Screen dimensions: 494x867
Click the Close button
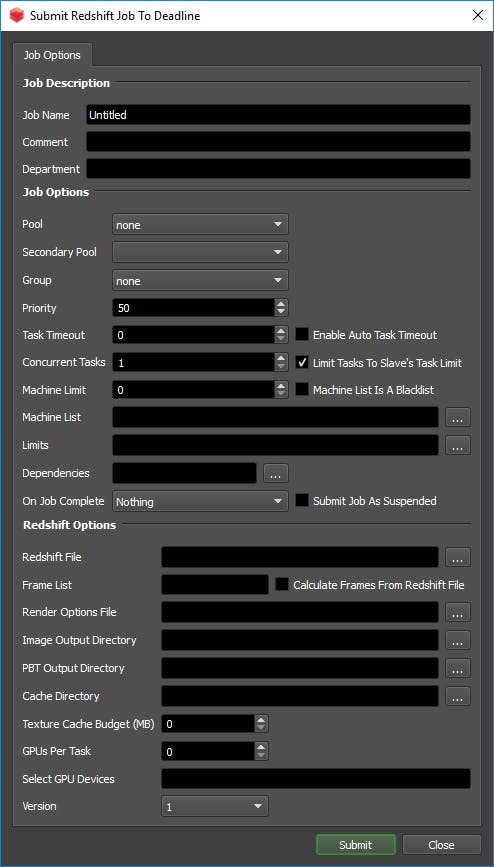[x=441, y=845]
